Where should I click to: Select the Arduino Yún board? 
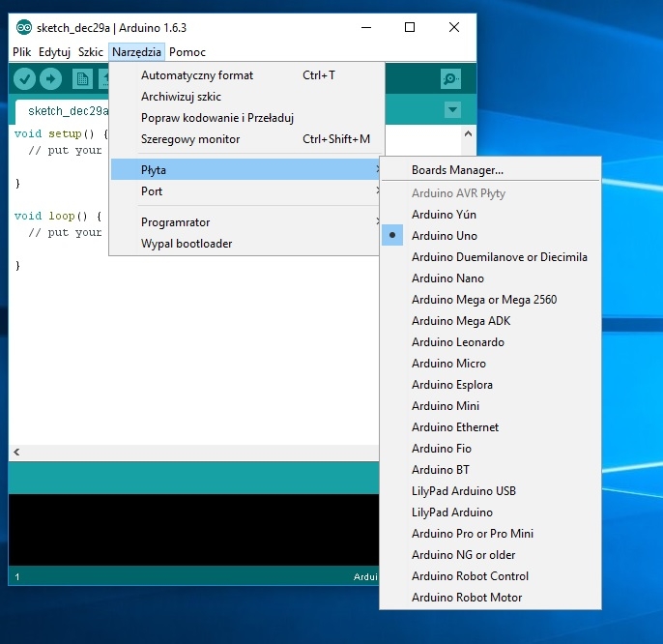491,214
